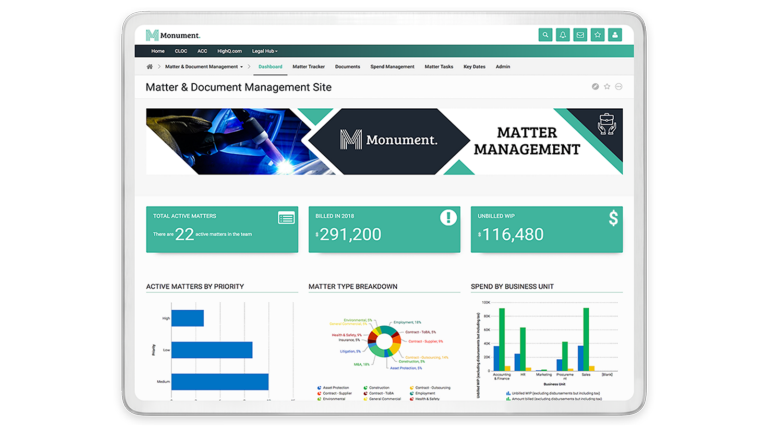The height and width of the screenshot is (432, 768).
Task: Click 'Employment, 18%' donut label
Action: tap(407, 322)
